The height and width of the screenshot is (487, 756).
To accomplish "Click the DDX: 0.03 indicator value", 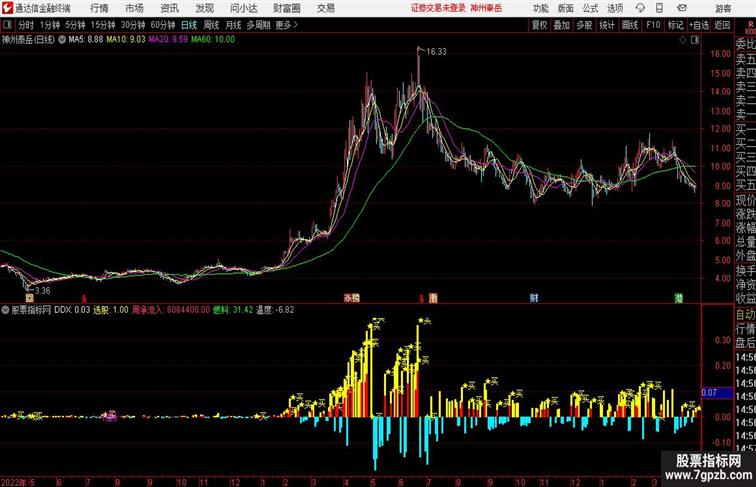I will [72, 310].
